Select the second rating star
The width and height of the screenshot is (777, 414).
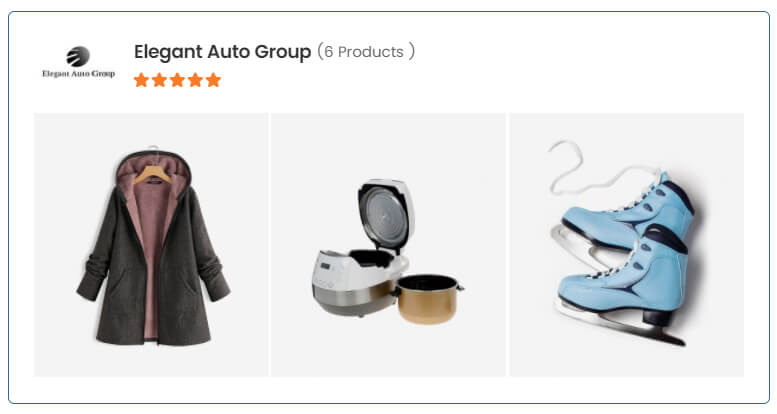click(159, 80)
